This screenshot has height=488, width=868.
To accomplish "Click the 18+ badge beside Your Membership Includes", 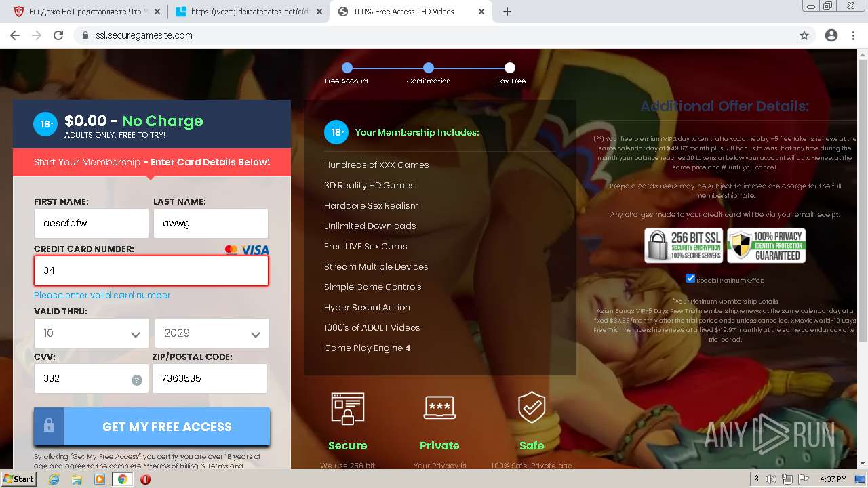I will 336,132.
